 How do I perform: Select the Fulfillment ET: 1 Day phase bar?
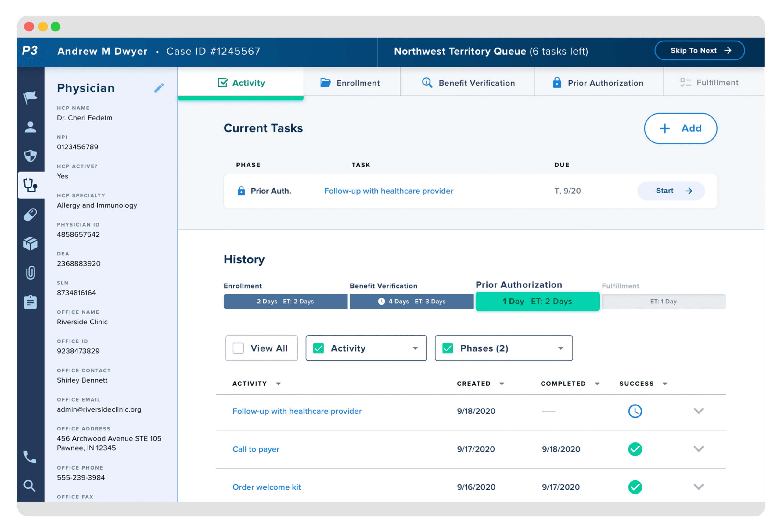coord(664,301)
